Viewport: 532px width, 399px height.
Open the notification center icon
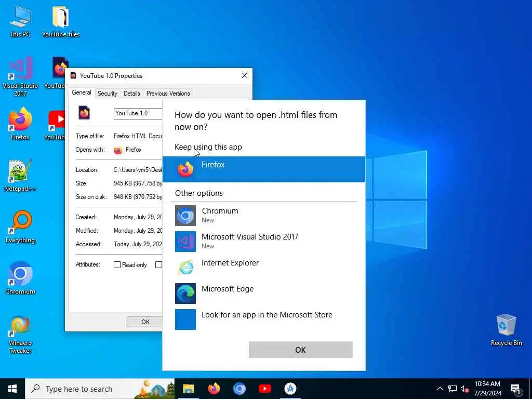(515, 389)
